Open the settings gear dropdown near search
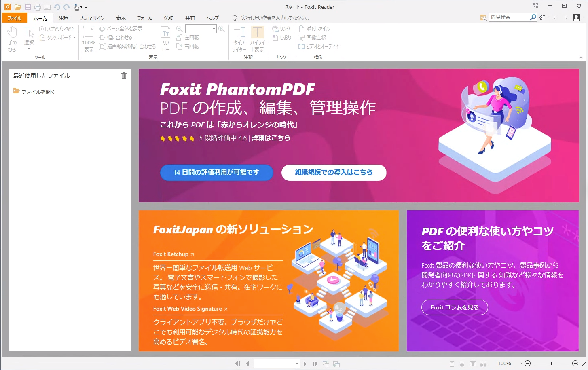Image resolution: width=588 pixels, height=370 pixels. point(544,17)
